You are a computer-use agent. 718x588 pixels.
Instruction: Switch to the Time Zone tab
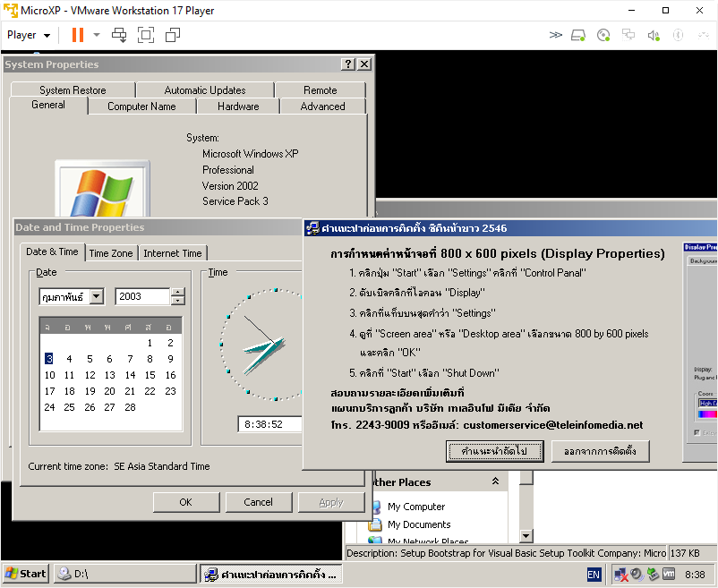(111, 253)
